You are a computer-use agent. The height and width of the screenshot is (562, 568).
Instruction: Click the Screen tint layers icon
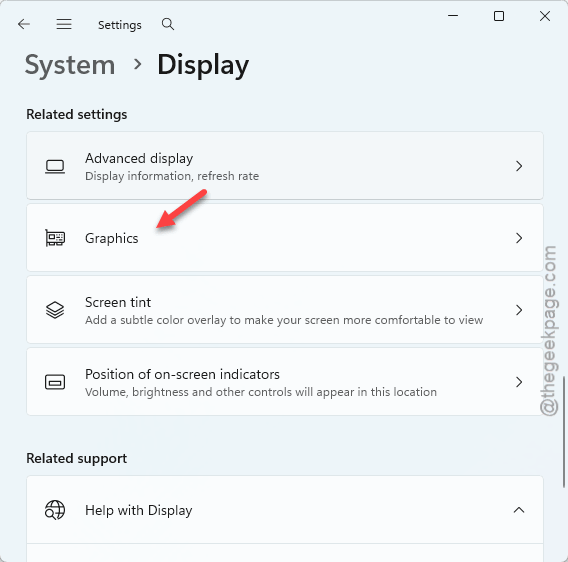click(55, 310)
